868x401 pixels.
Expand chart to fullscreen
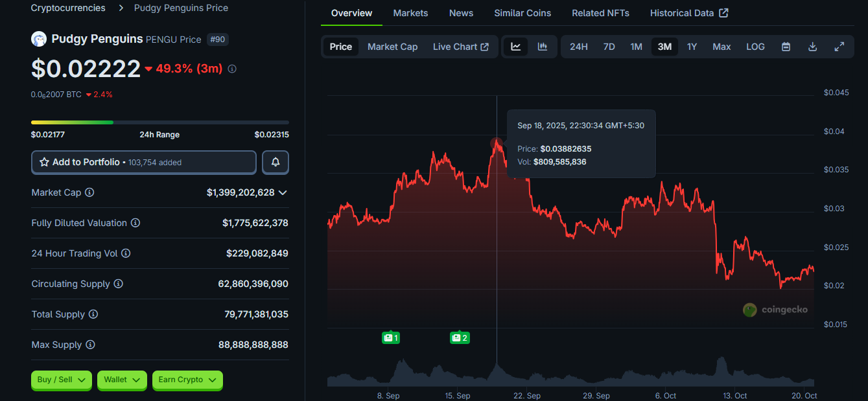(839, 47)
